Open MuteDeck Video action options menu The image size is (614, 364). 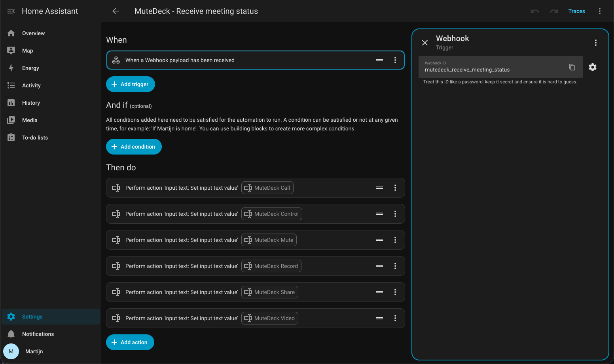(x=395, y=318)
